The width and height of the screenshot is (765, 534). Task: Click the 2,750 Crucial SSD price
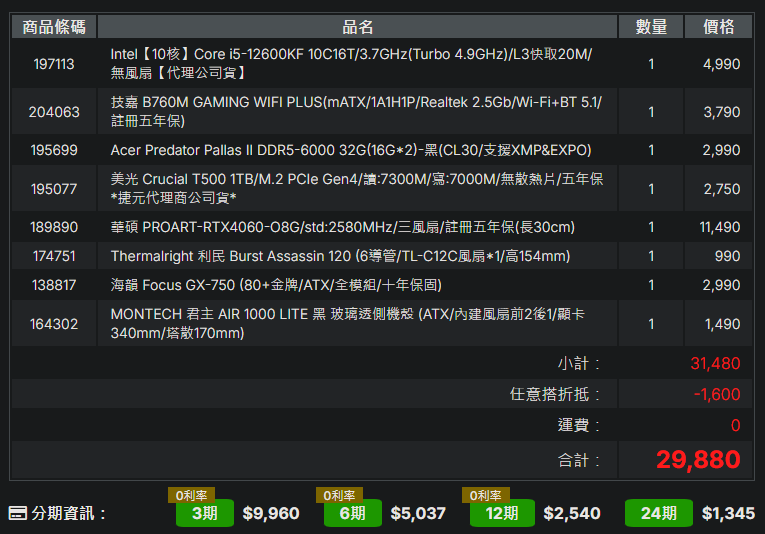pos(722,189)
